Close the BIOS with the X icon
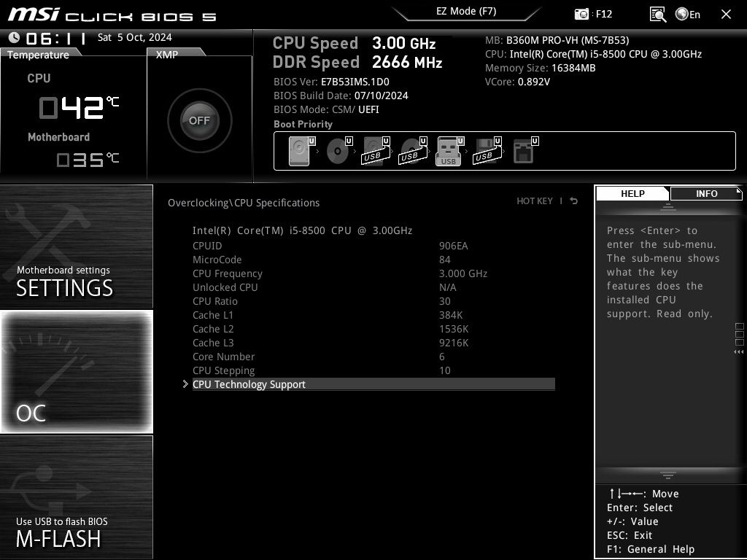The height and width of the screenshot is (560, 747). (x=726, y=15)
